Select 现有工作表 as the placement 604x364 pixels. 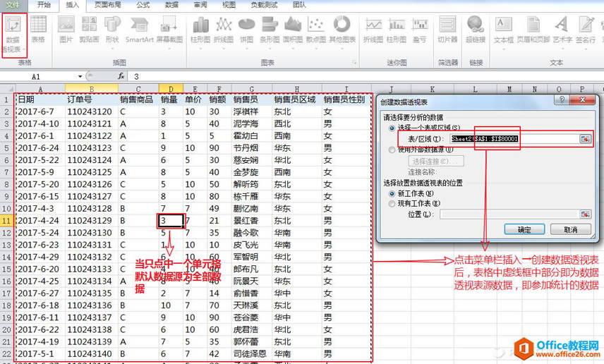coord(392,203)
